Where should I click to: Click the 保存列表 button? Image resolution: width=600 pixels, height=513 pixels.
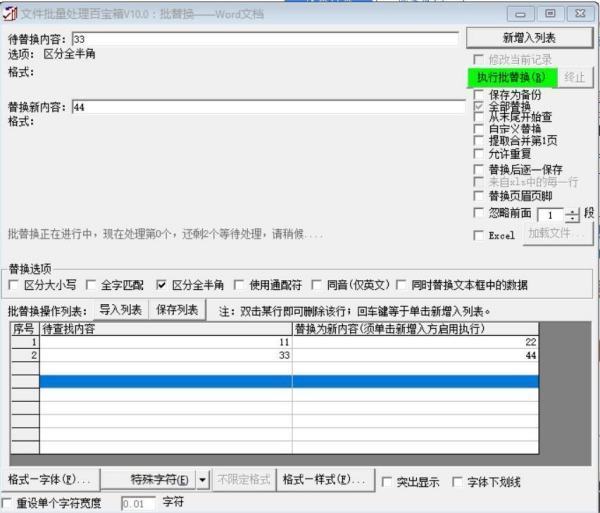177,310
